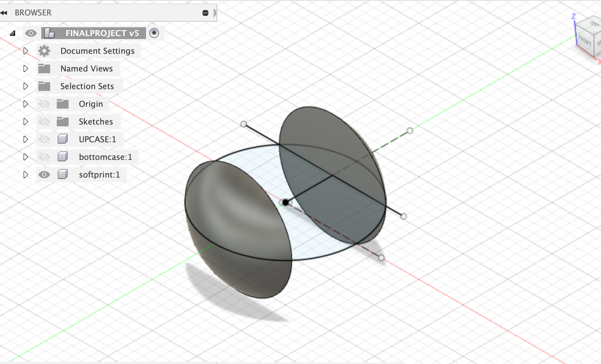Collapse the Browser panel with double arrows
This screenshot has width=601, height=364.
tap(4, 13)
